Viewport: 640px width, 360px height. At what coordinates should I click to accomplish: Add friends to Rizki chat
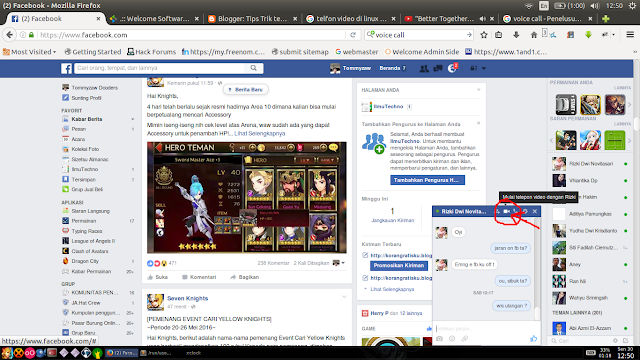[498, 211]
